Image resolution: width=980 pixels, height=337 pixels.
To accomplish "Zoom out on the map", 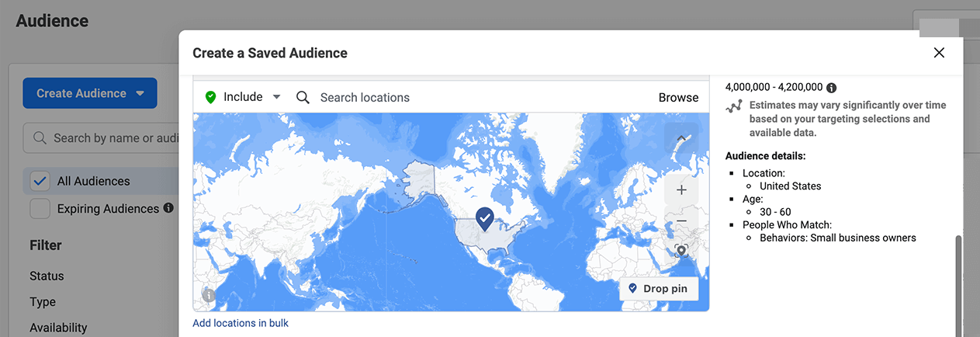I will (681, 221).
